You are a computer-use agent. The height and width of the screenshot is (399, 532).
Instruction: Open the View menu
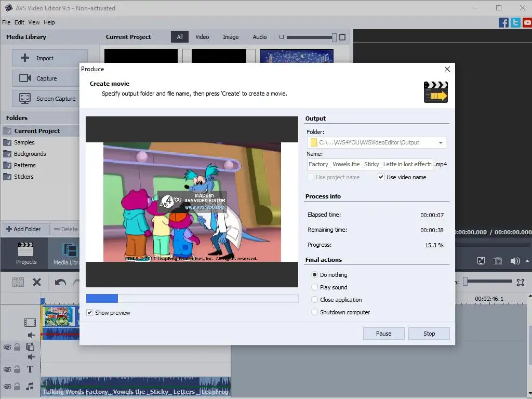pyautogui.click(x=34, y=22)
